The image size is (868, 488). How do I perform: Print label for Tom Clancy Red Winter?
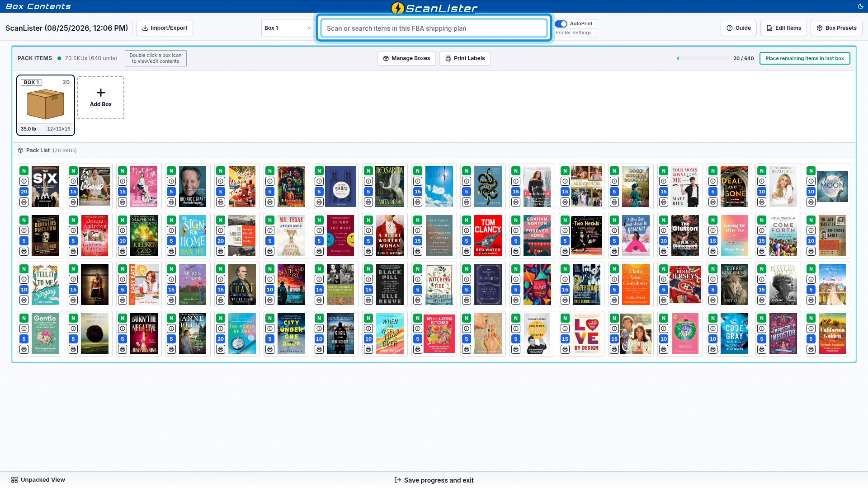tap(467, 251)
